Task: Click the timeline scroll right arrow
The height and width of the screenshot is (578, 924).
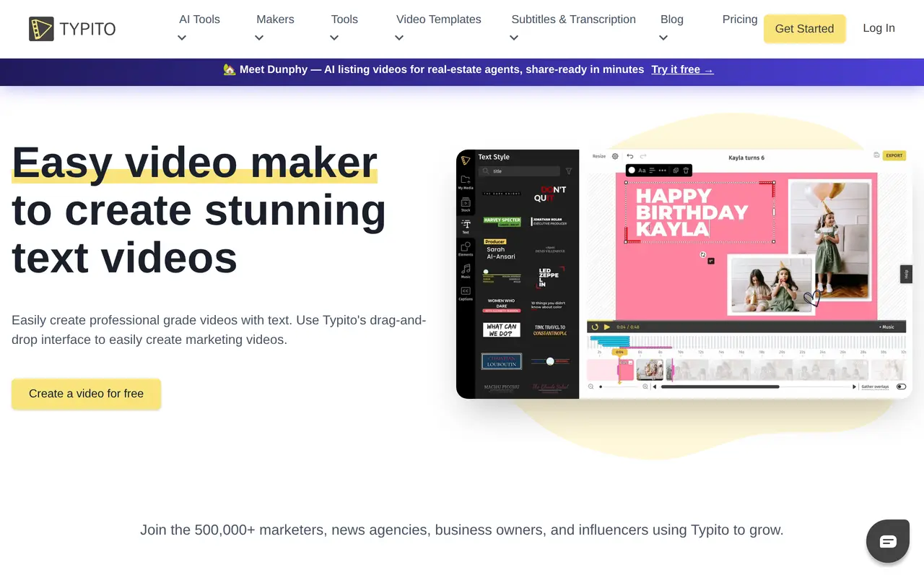Action: click(855, 387)
